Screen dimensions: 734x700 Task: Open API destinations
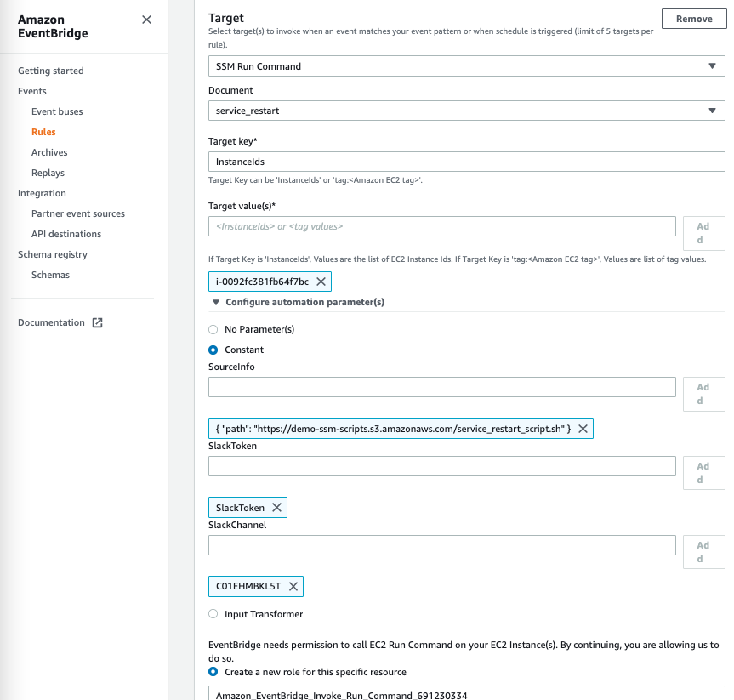click(x=66, y=234)
